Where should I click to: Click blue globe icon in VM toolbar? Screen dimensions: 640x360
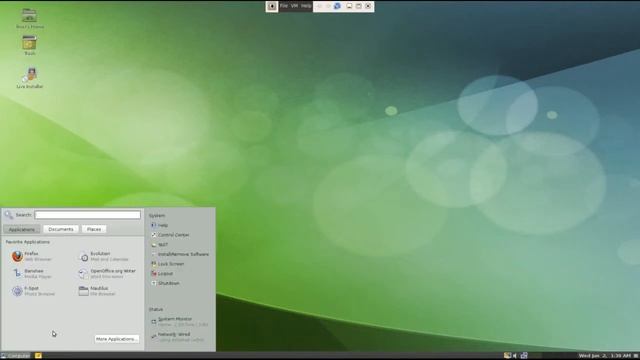coord(337,6)
